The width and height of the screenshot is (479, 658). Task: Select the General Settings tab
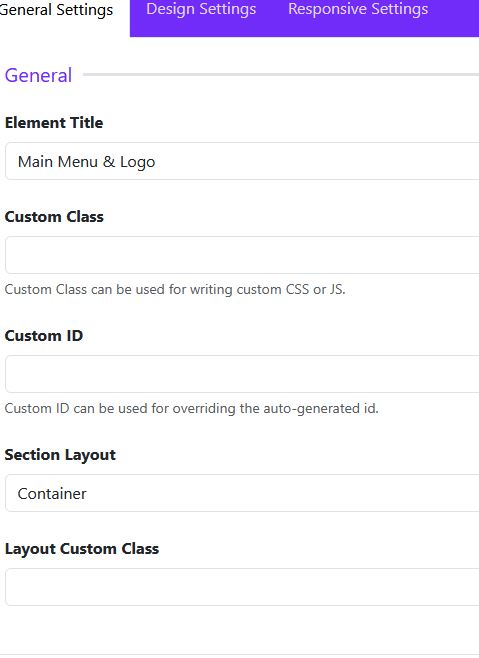[x=56, y=10]
